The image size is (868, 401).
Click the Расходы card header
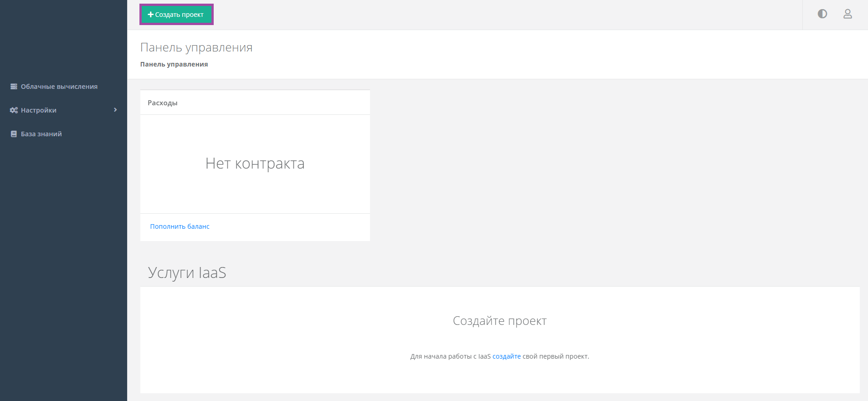[x=163, y=103]
